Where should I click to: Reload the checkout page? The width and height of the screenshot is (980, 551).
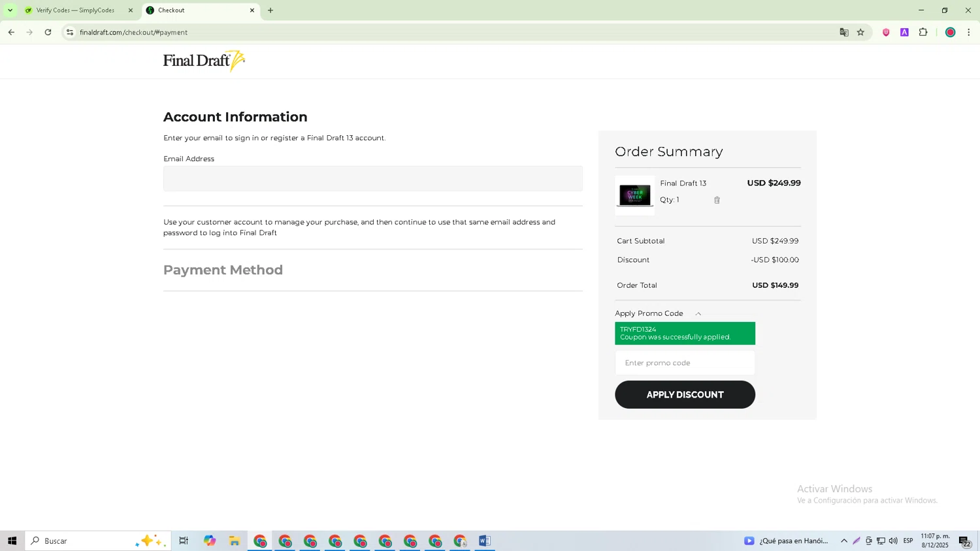48,32
